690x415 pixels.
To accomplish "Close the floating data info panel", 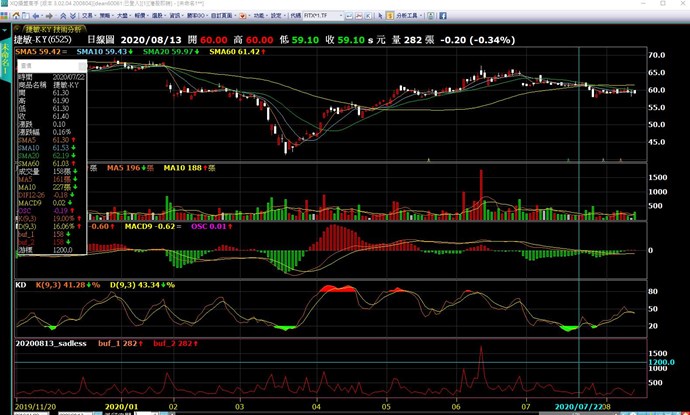I will tap(82, 63).
